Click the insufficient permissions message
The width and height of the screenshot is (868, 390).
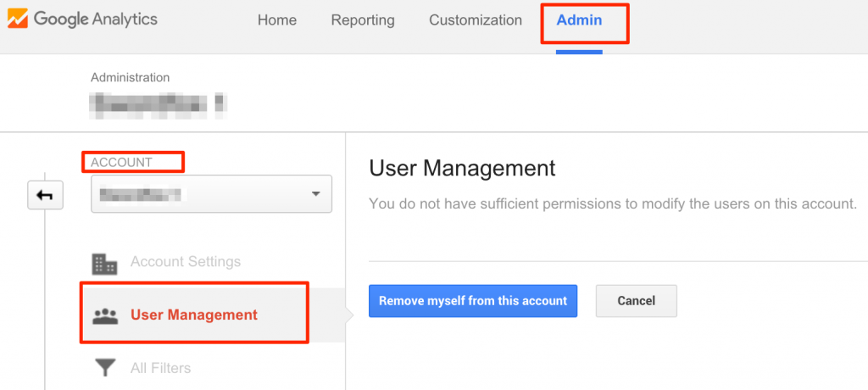pyautogui.click(x=613, y=203)
